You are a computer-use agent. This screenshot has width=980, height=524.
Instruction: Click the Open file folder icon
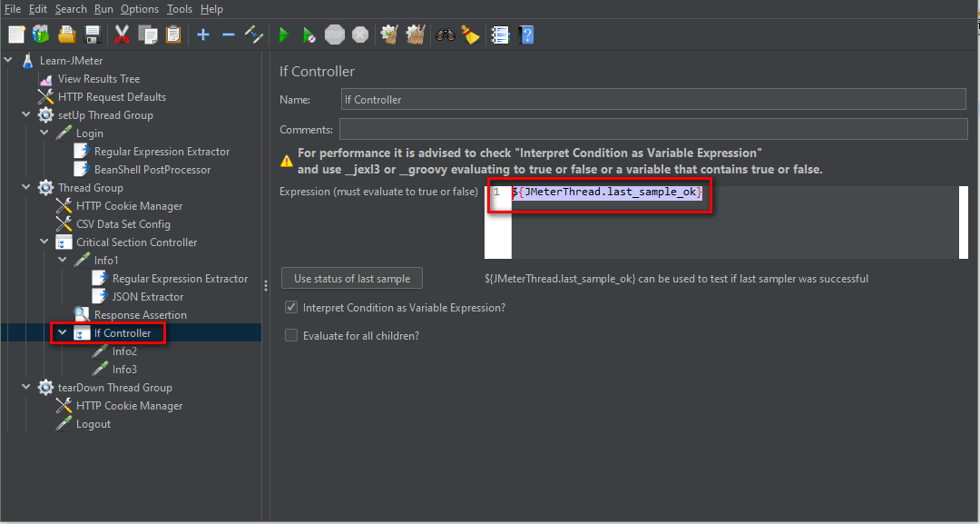(x=67, y=35)
